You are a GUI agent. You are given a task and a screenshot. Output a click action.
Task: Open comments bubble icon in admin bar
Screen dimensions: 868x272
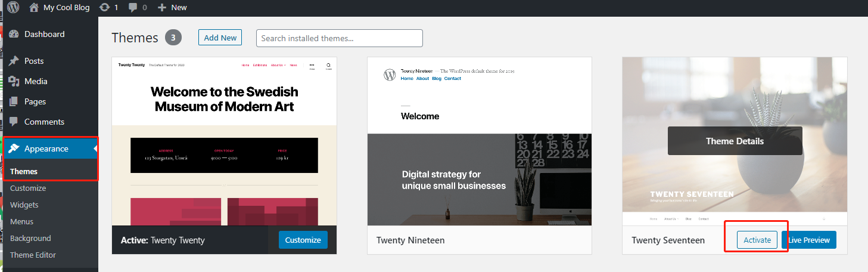coord(133,7)
